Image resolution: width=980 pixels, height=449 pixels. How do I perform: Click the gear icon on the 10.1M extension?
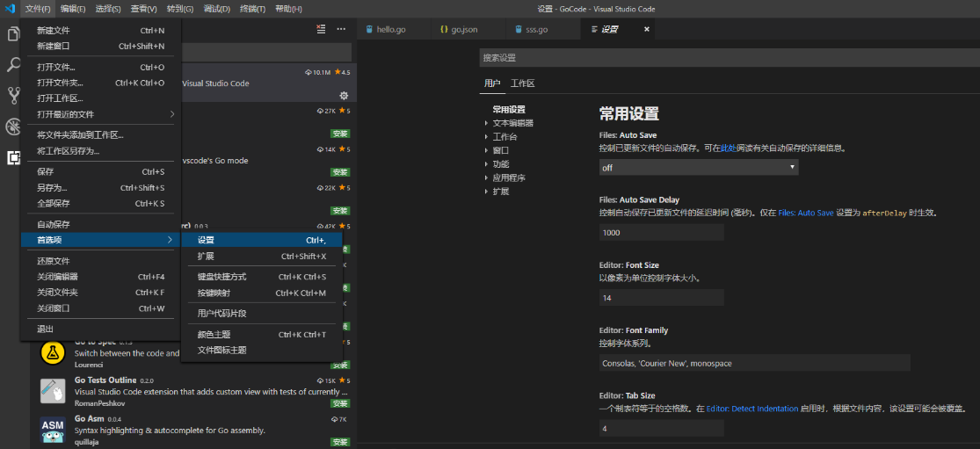coord(344,96)
